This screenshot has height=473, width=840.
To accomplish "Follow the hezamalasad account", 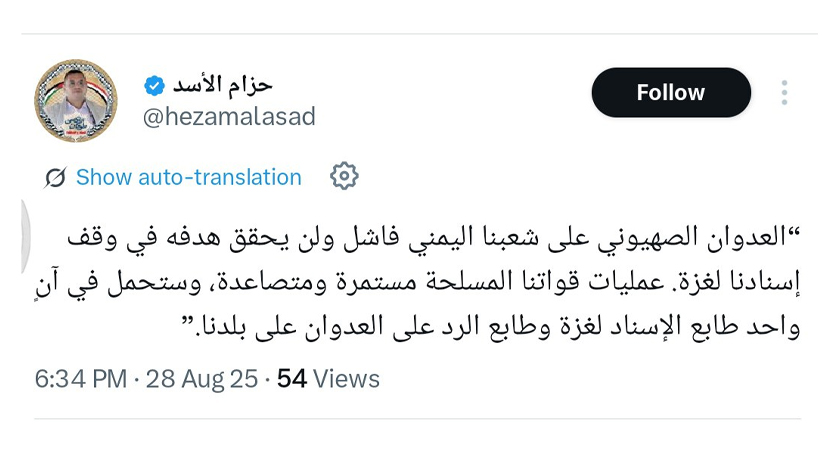I will pos(671,93).
